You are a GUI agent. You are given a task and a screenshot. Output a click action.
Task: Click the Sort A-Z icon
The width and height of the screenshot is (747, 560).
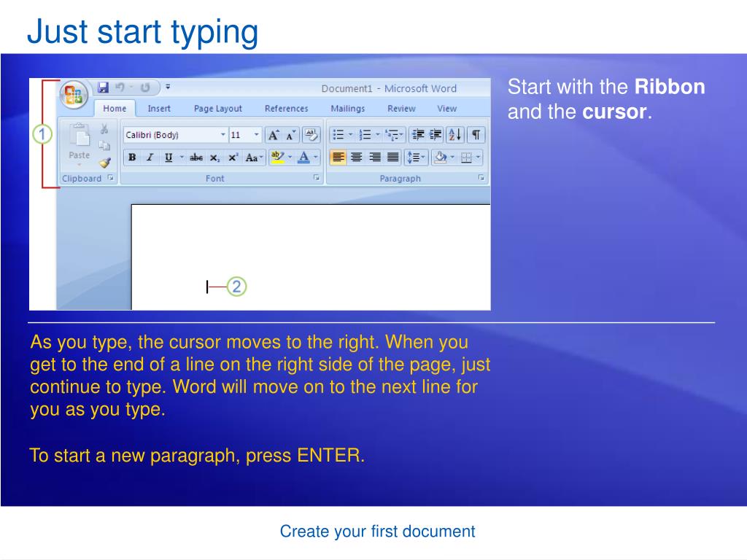pos(455,135)
